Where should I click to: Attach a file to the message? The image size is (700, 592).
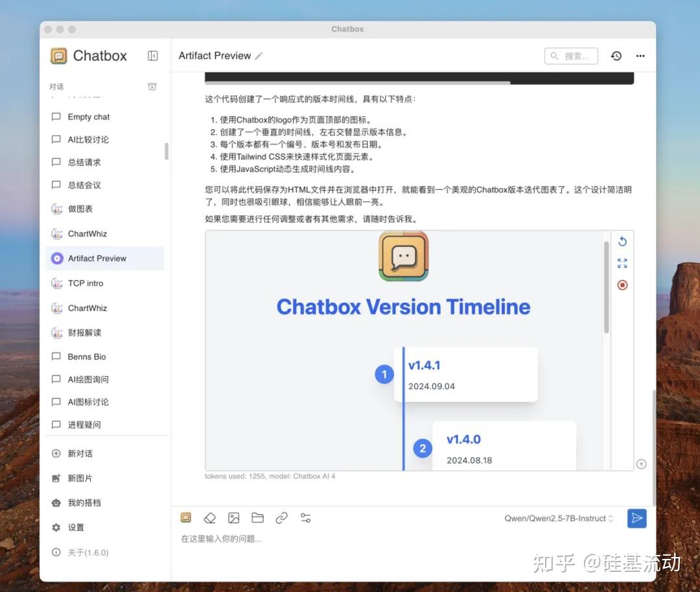257,517
